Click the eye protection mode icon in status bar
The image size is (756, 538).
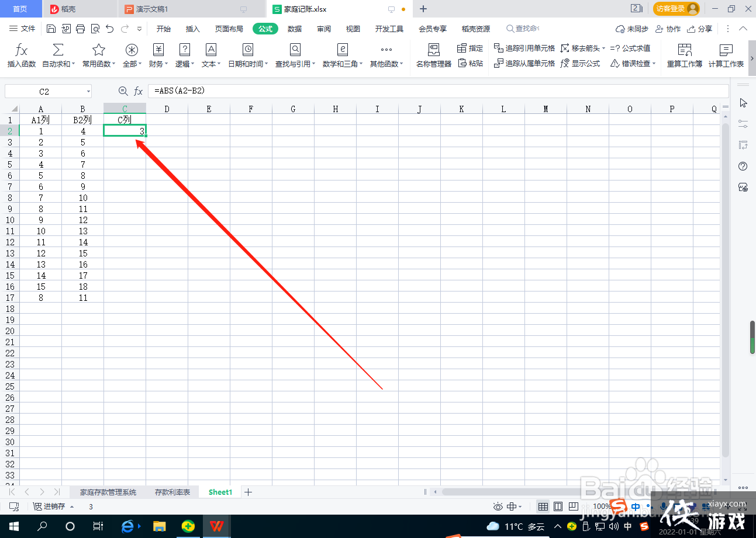coord(498,507)
